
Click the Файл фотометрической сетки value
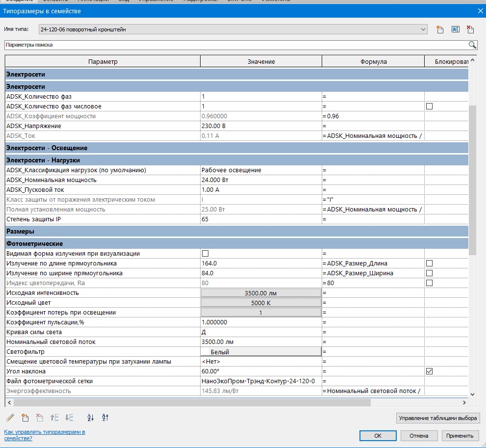(x=261, y=381)
